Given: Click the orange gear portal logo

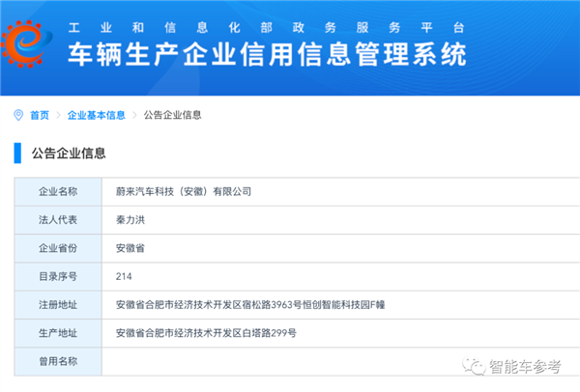Looking at the screenshot, I should pyautogui.click(x=27, y=44).
